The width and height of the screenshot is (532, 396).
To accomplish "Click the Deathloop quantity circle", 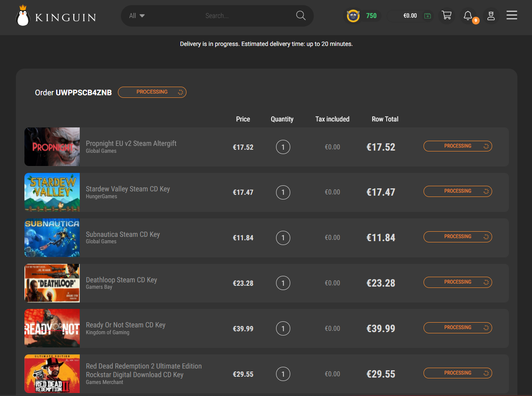I will [x=283, y=283].
